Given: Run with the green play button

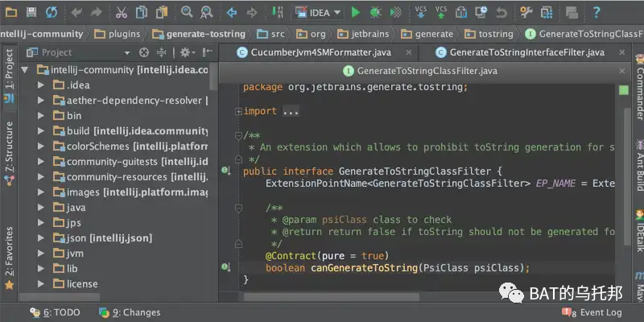Looking at the screenshot, I should (356, 12).
